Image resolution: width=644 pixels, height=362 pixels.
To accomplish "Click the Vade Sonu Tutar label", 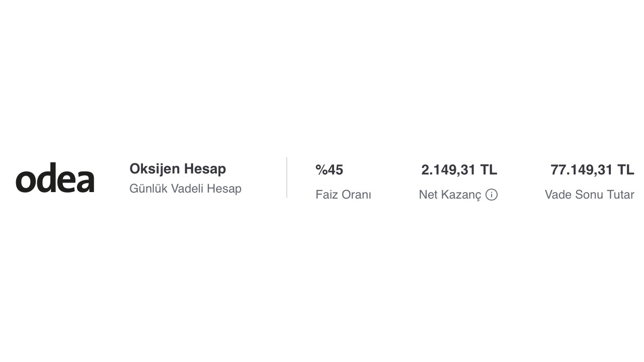I will tap(589, 195).
